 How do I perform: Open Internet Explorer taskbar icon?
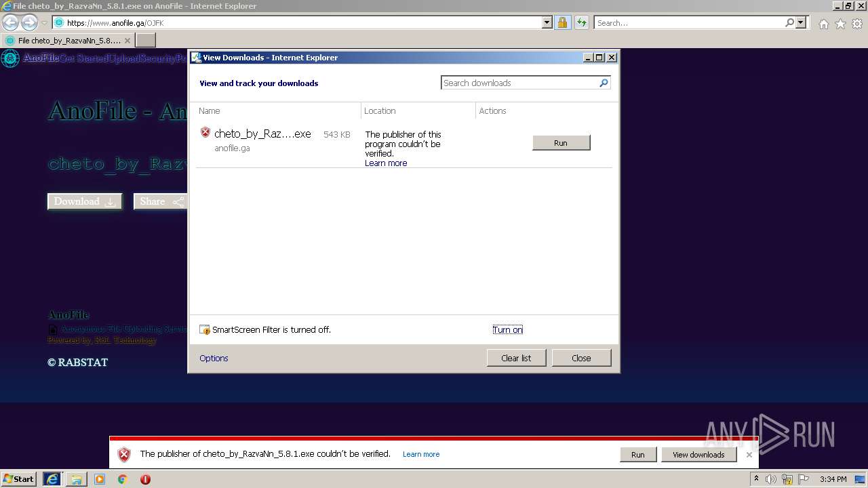pyautogui.click(x=52, y=479)
